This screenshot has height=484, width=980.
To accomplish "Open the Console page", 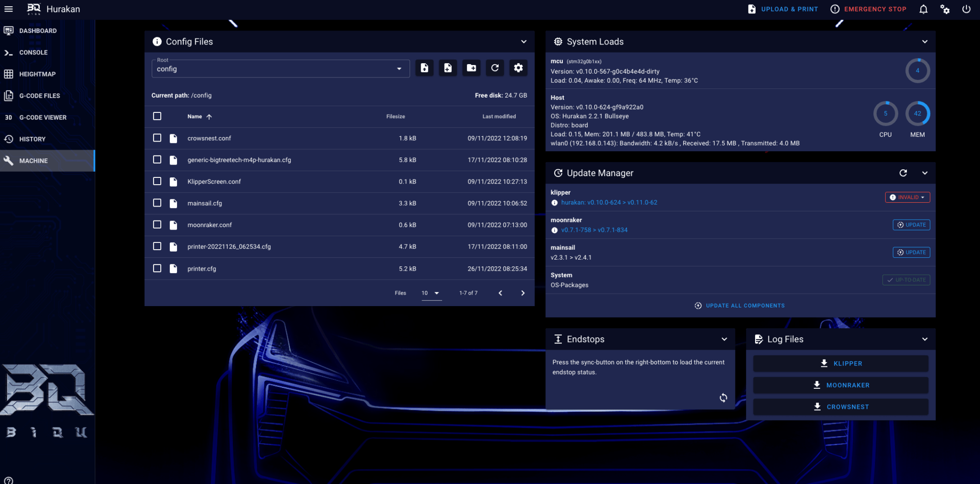I will coord(33,53).
